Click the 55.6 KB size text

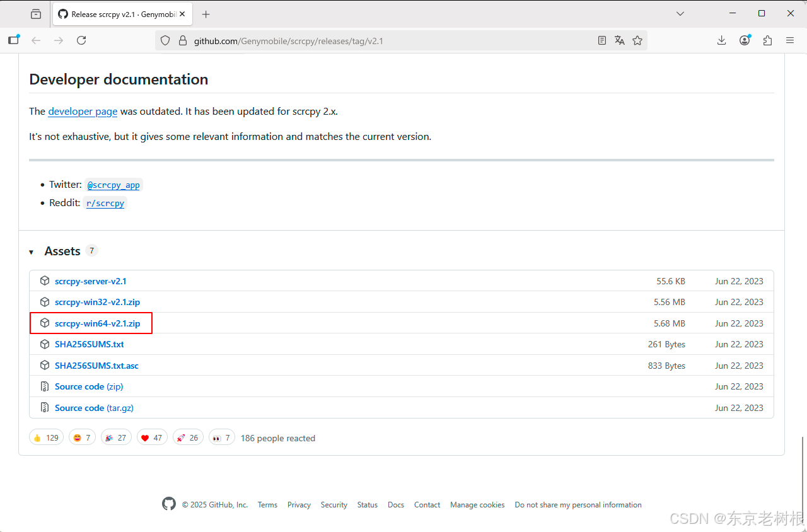[x=671, y=281]
